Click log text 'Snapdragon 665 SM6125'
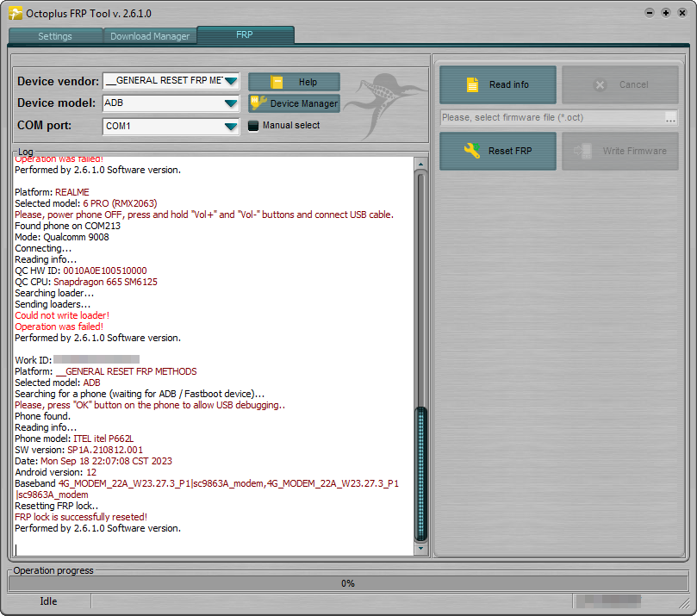Viewport: 697px width, 616px height. tap(105, 282)
